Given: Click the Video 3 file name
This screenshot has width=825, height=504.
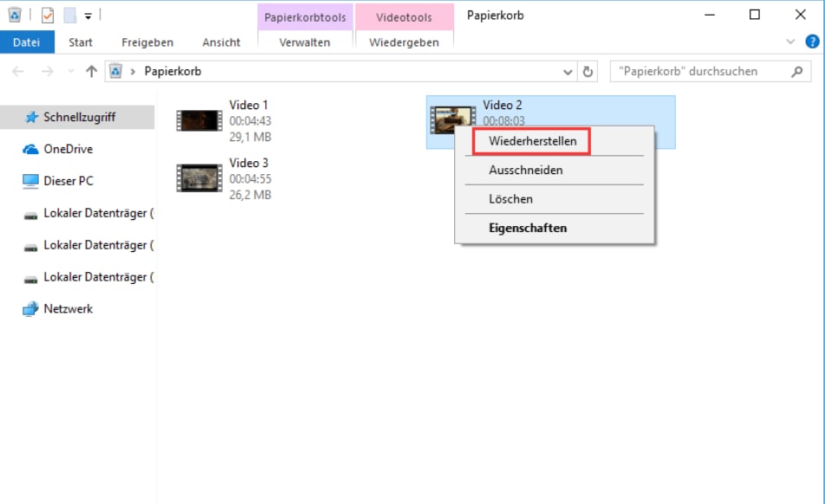Looking at the screenshot, I should (249, 163).
